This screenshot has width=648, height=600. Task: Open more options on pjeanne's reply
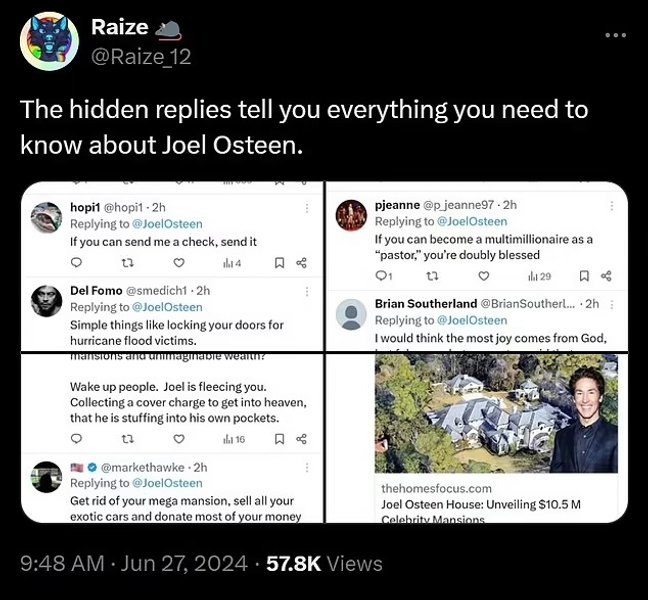pyautogui.click(x=609, y=205)
